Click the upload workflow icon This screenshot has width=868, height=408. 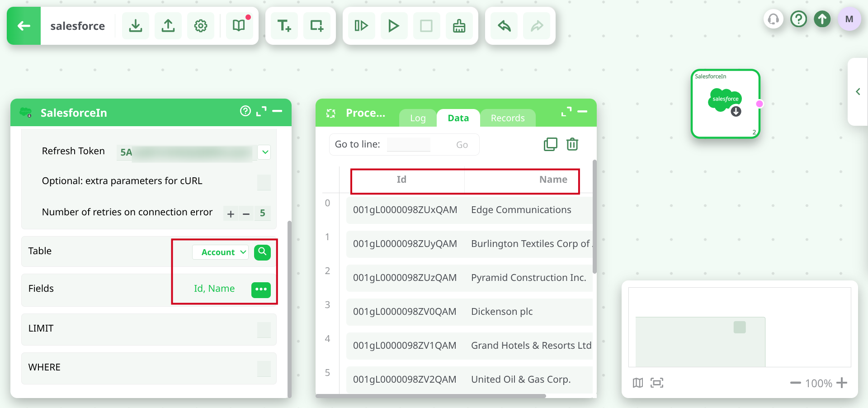point(168,26)
